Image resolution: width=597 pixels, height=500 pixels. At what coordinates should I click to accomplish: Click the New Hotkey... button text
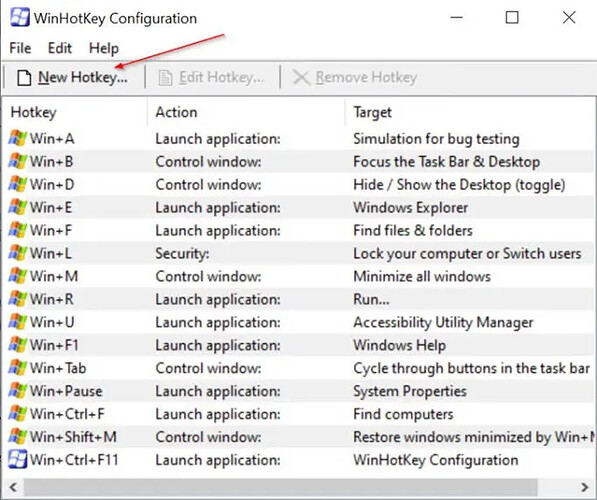click(83, 77)
